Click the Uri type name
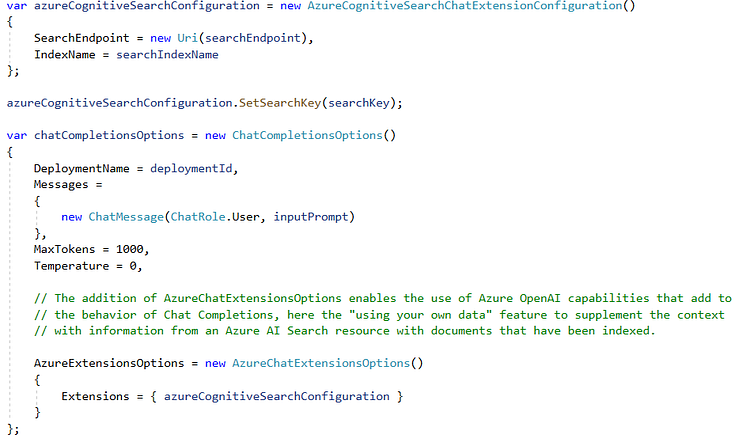Image resolution: width=735 pixels, height=441 pixels. (188, 38)
